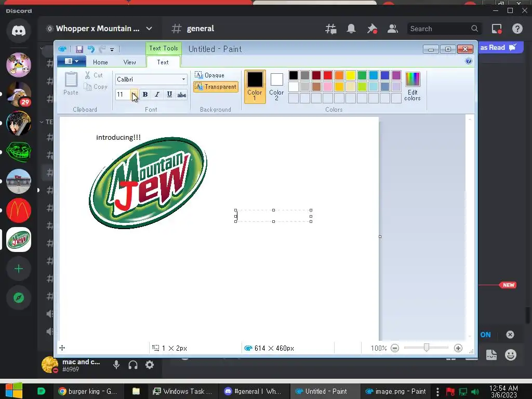
Task: Switch to image.png - Paint taskbar item
Action: pos(395,391)
